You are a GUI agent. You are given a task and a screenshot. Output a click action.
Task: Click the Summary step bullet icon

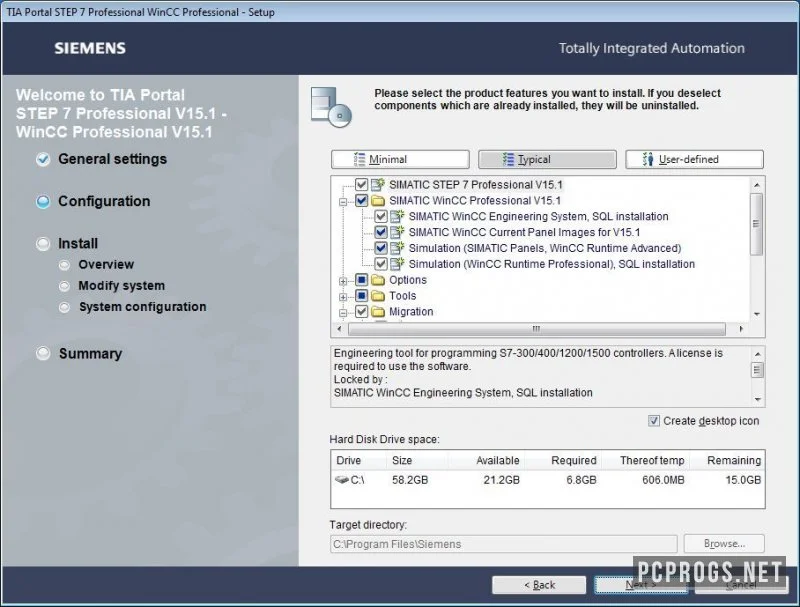(x=43, y=353)
